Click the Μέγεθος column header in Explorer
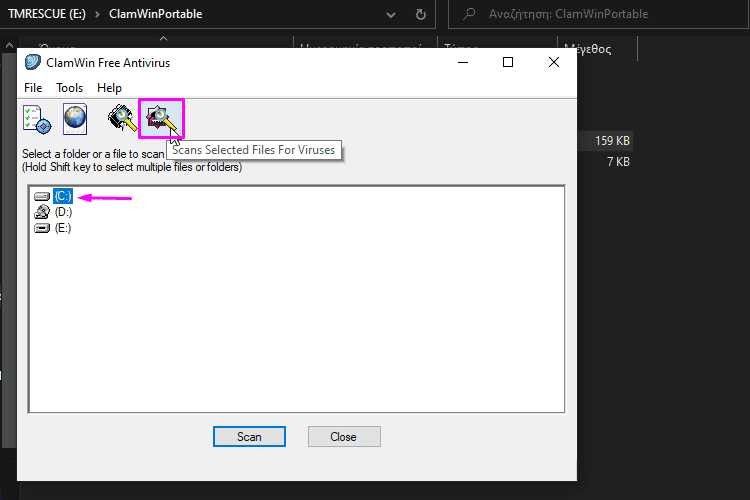Screen dimensions: 750x500 [x=587, y=48]
